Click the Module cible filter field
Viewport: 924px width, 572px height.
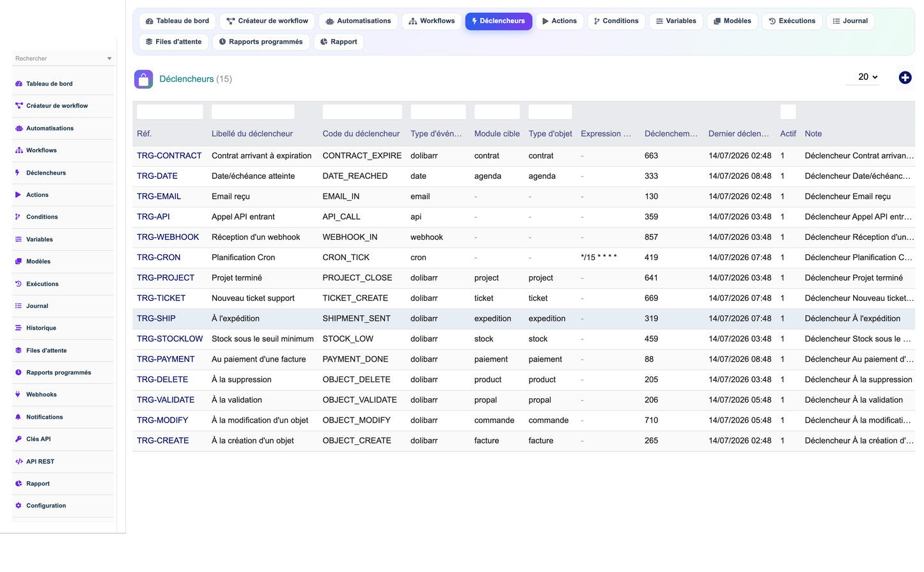pyautogui.click(x=497, y=112)
